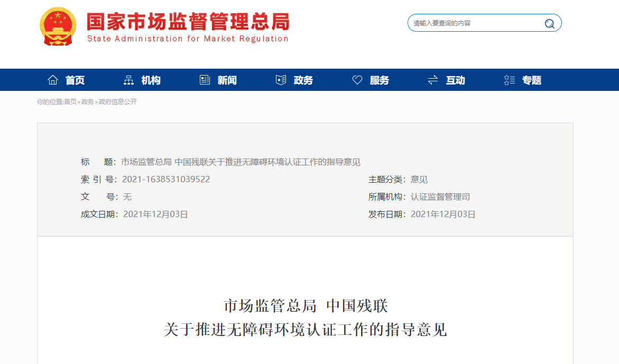Click the heart icon beside 服务

point(357,80)
